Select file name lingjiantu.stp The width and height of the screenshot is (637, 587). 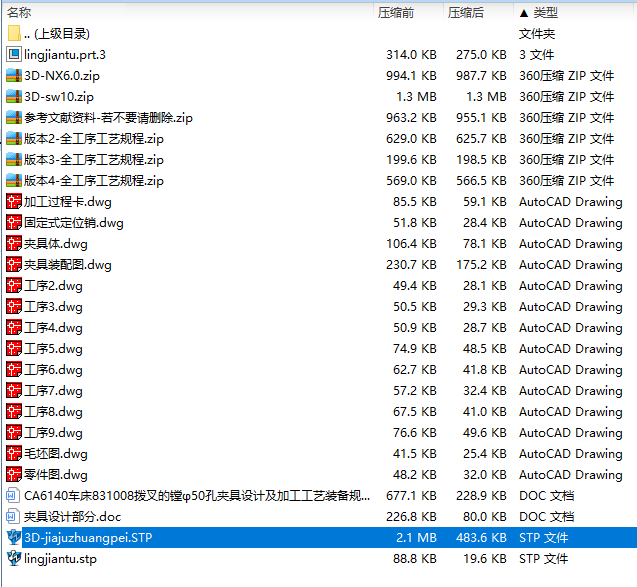[x=60, y=559]
